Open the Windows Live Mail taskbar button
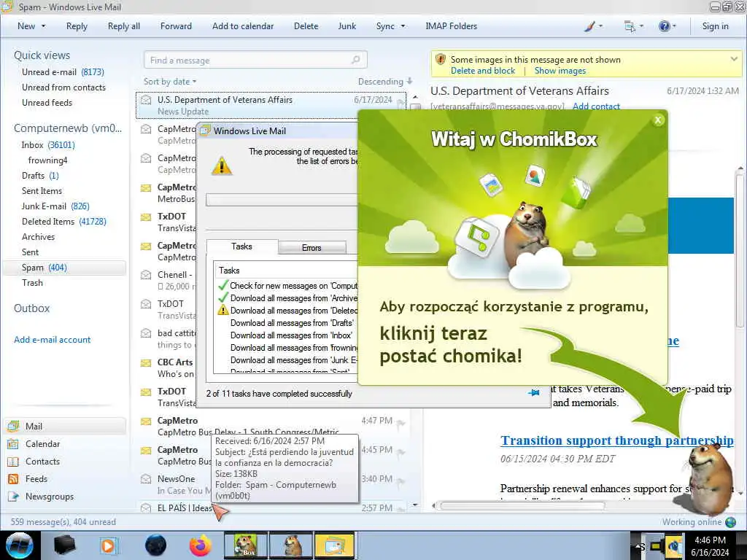The width and height of the screenshot is (747, 560). 336,545
